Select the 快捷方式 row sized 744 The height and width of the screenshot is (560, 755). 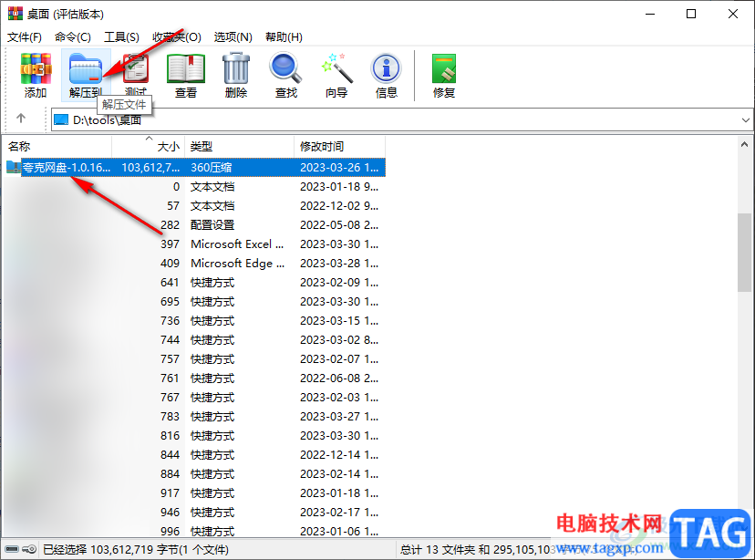pos(195,340)
